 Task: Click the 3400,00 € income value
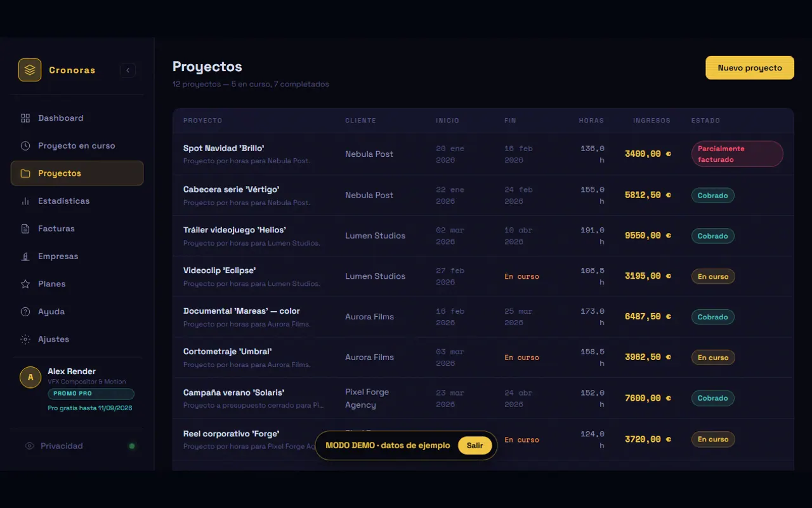pyautogui.click(x=648, y=154)
